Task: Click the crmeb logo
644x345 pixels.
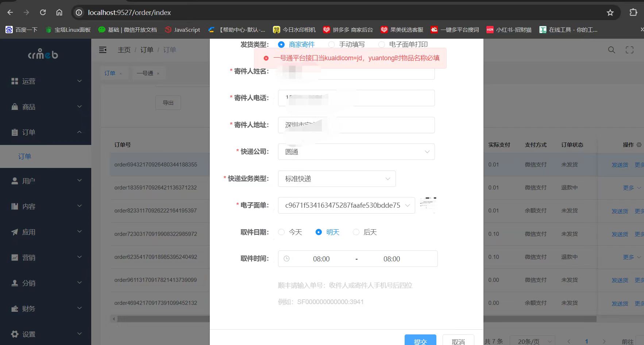Action: point(43,55)
